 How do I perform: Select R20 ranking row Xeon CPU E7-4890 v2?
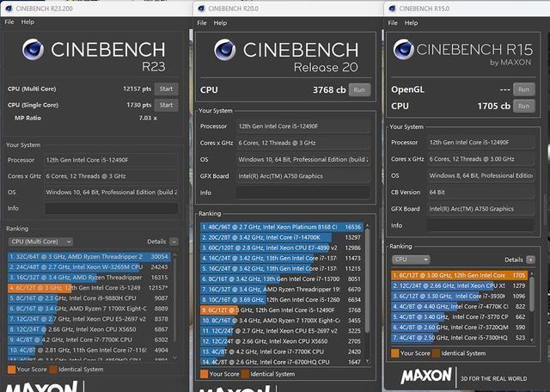click(282, 248)
